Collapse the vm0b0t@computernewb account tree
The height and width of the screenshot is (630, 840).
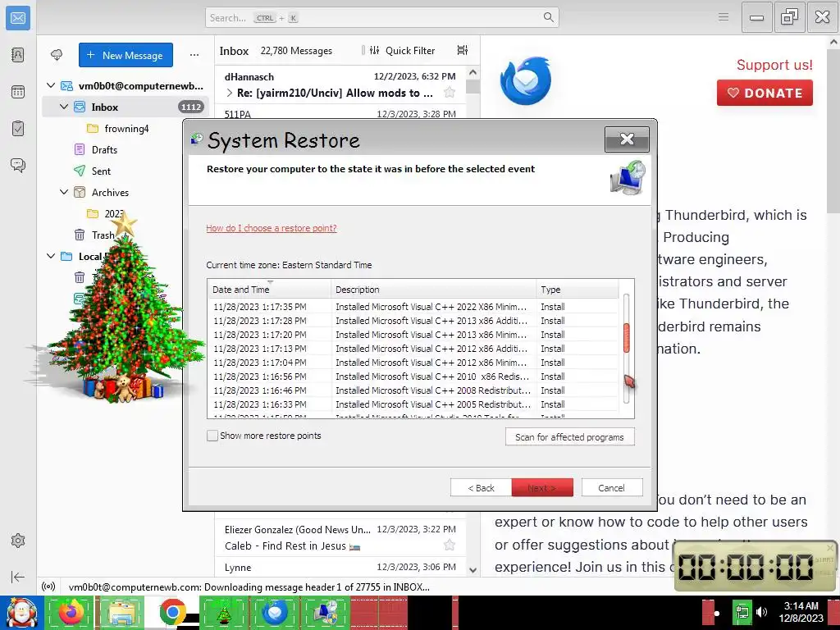(x=51, y=85)
